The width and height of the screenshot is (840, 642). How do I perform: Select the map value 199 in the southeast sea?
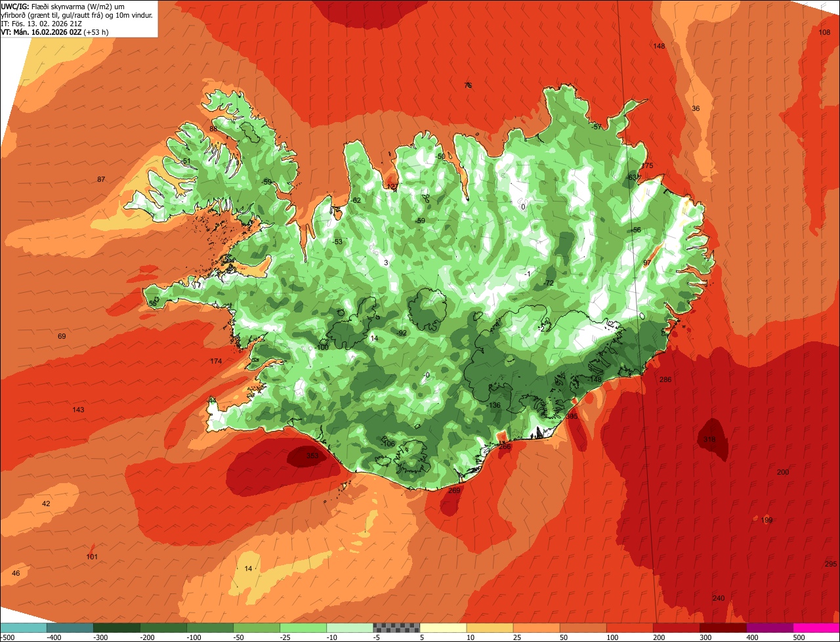(767, 520)
